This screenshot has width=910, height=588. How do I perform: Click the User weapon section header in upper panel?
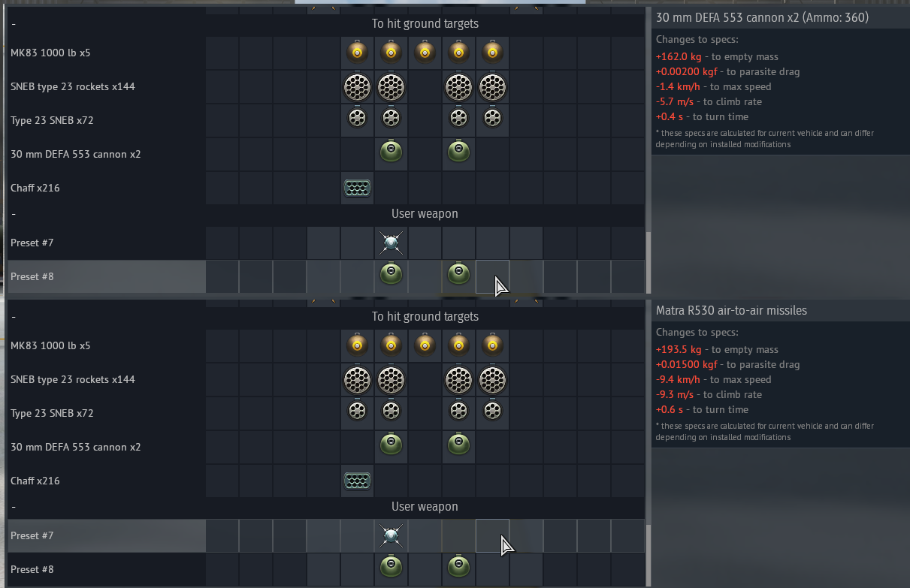[x=425, y=214]
